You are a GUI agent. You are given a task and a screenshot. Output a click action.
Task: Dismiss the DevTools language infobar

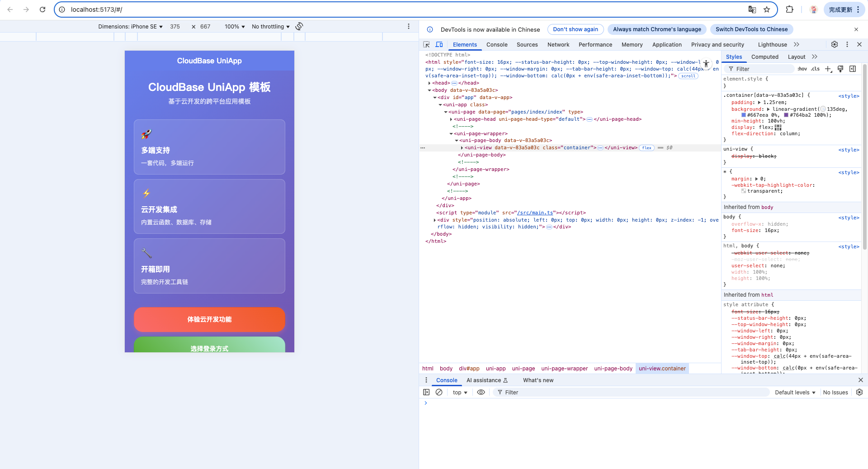point(856,29)
